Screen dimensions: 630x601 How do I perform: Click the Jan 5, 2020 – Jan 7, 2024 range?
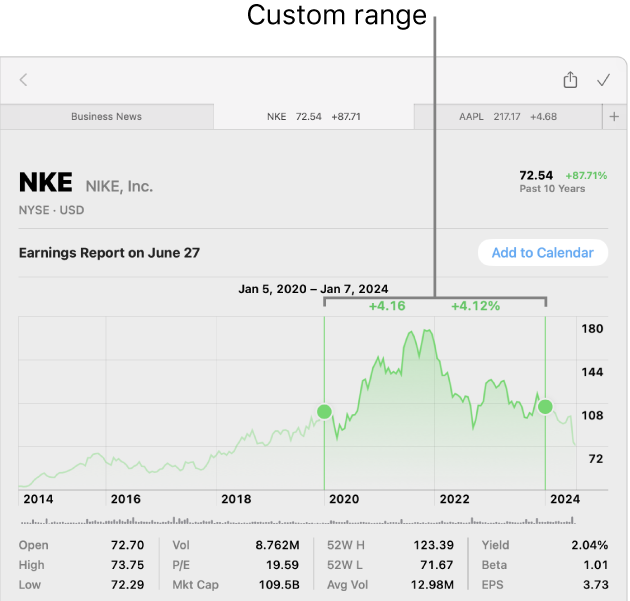(x=313, y=289)
